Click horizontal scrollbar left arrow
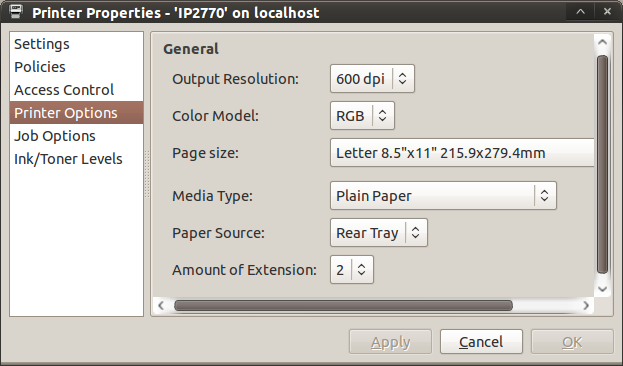The image size is (623, 366). point(161,305)
